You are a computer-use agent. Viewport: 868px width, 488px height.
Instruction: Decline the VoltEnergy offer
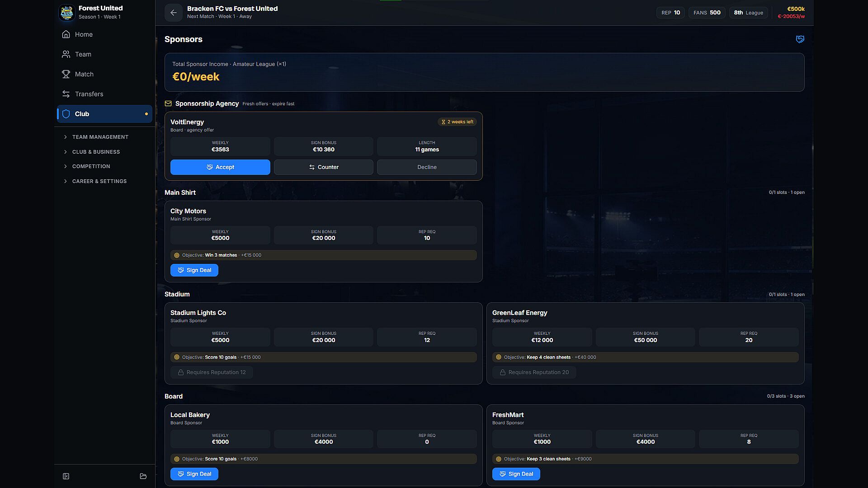[427, 167]
